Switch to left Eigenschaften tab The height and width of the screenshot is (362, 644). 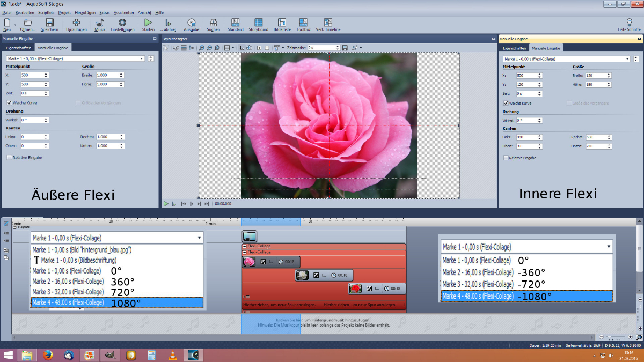pyautogui.click(x=18, y=48)
